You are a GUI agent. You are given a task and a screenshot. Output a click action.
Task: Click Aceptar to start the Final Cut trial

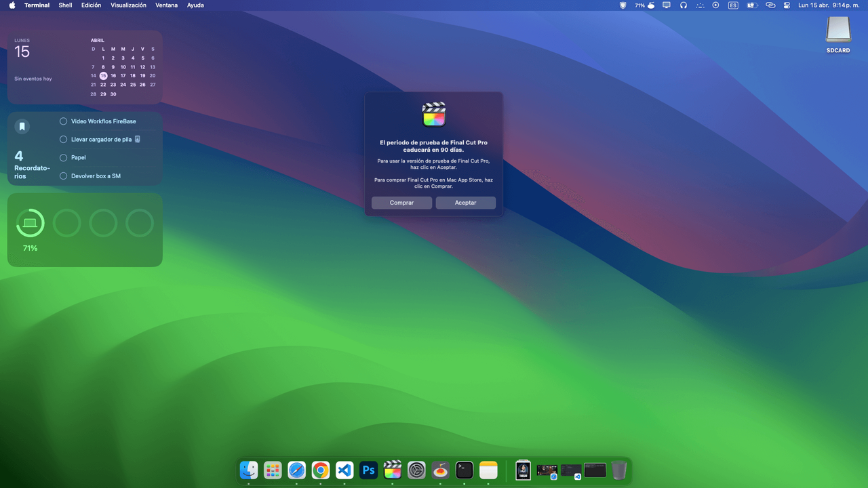tap(465, 203)
